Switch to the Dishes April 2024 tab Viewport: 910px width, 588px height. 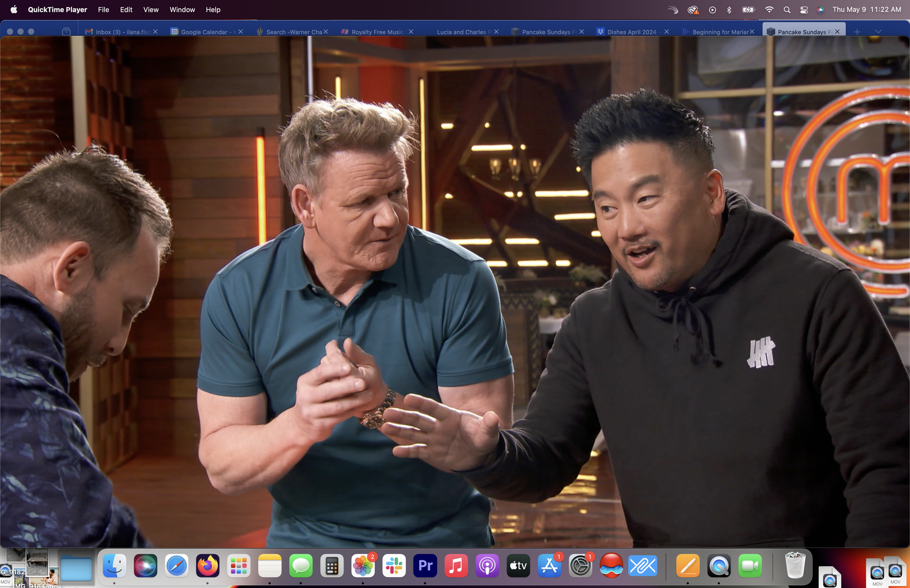tap(631, 32)
